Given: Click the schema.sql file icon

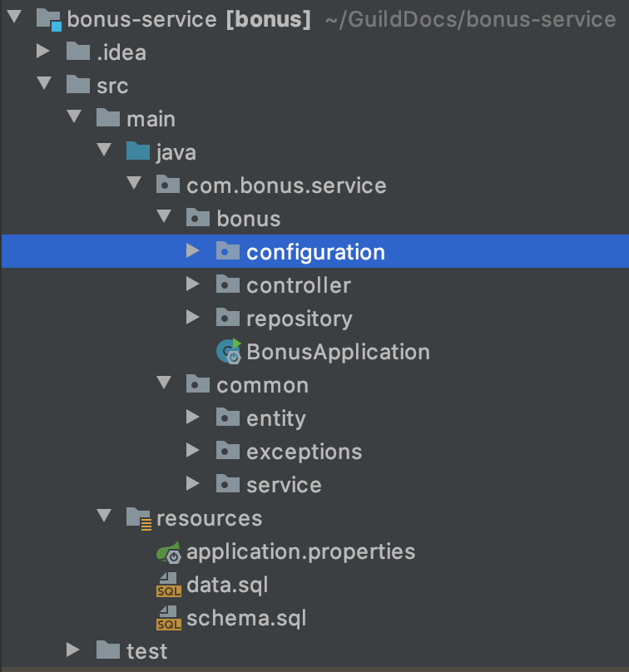Looking at the screenshot, I should (168, 618).
